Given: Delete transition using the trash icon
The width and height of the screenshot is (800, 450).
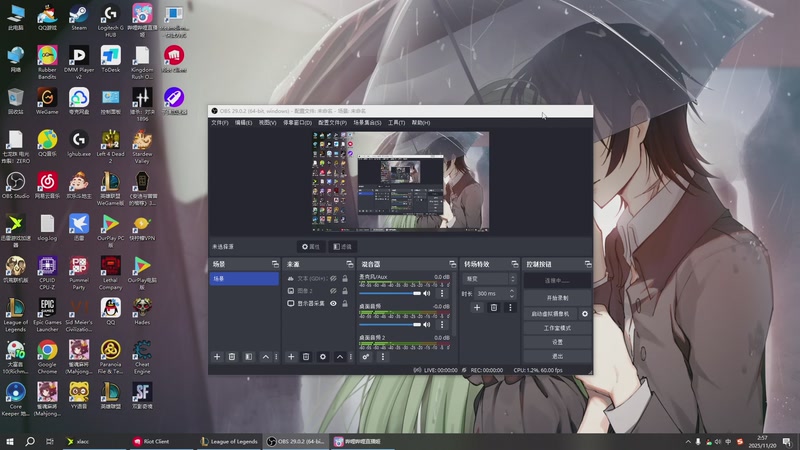Looking at the screenshot, I should 493,307.
